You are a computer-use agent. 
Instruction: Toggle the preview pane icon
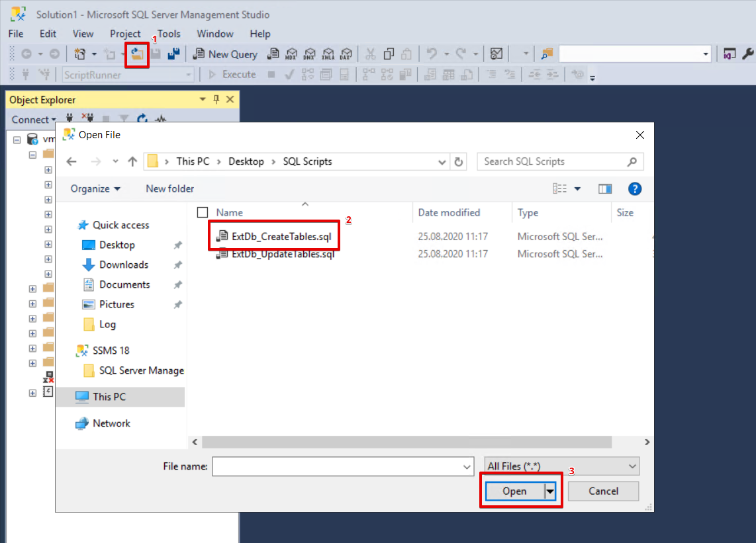tap(605, 189)
